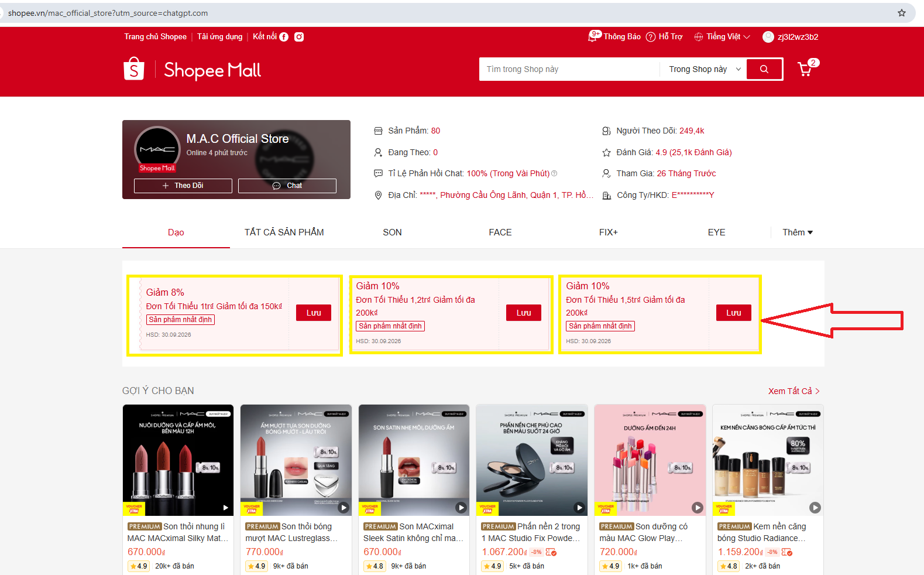
Task: Open the zj3l2wz3b2 profile avatar
Action: coord(768,37)
